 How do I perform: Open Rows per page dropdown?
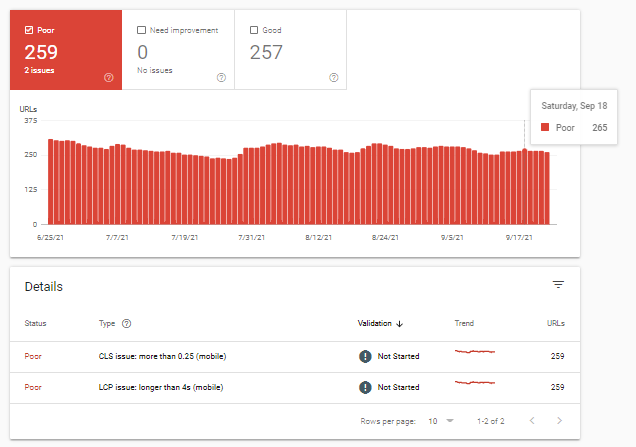tap(441, 421)
